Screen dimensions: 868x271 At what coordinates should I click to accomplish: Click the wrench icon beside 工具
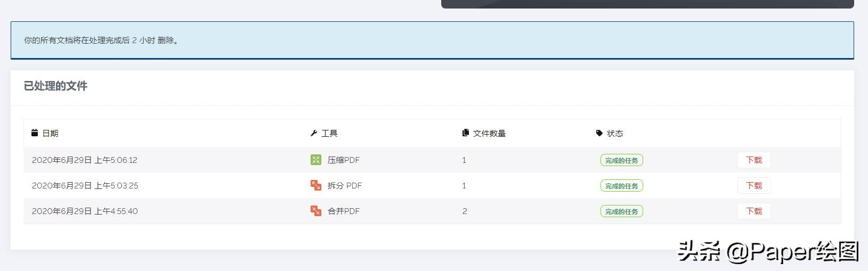(314, 133)
